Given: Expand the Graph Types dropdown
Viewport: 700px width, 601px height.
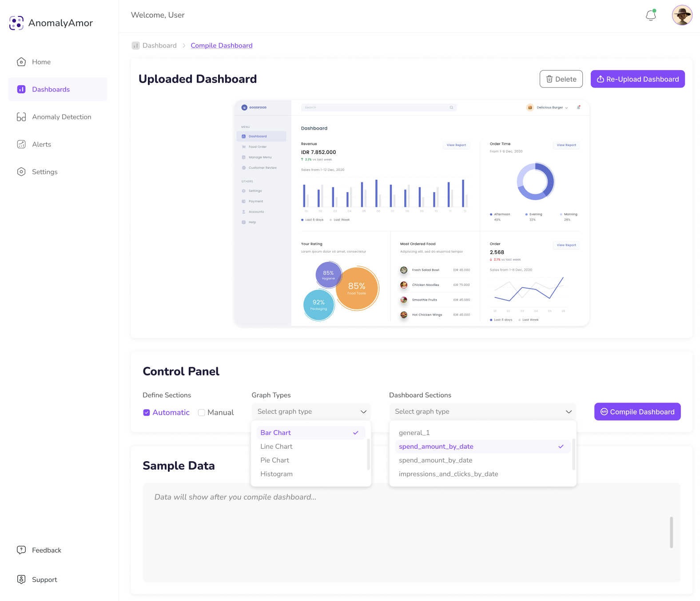Looking at the screenshot, I should pos(311,412).
